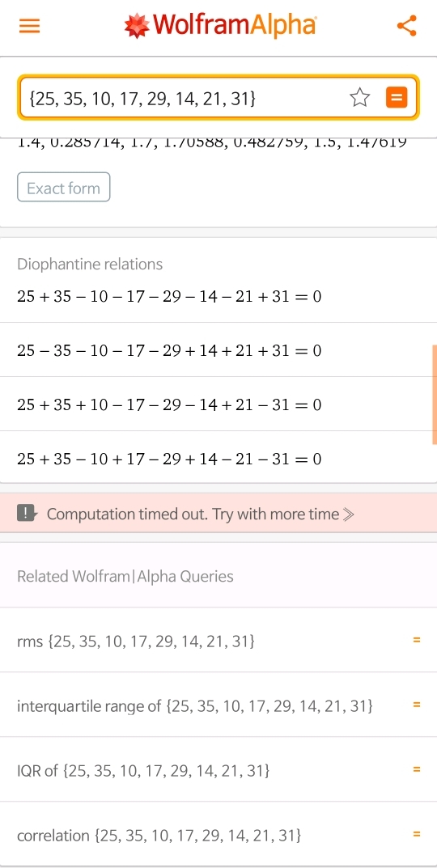This screenshot has height=868, width=437.
Task: Click the WolframAlpha logo
Action: (x=220, y=25)
